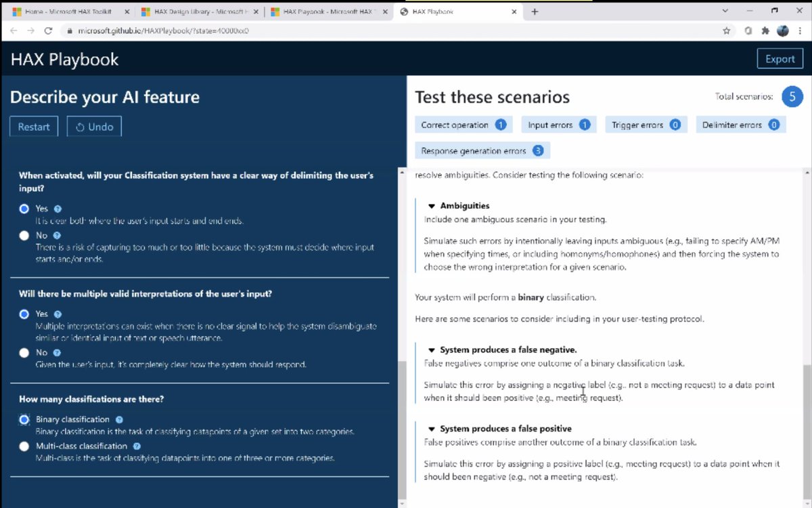Select "No" for multiple valid interpretations
Screen dimensions: 812x508
pyautogui.click(x=24, y=352)
